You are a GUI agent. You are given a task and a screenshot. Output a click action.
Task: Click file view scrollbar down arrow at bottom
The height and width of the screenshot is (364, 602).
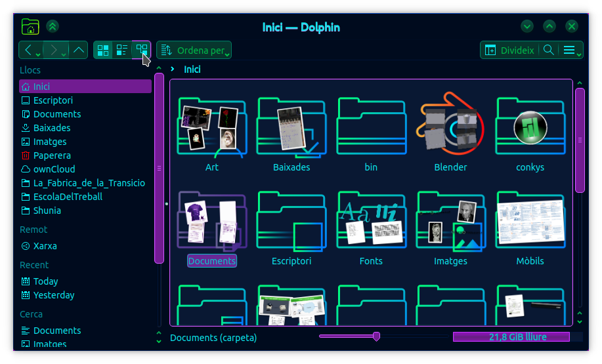tap(580, 322)
